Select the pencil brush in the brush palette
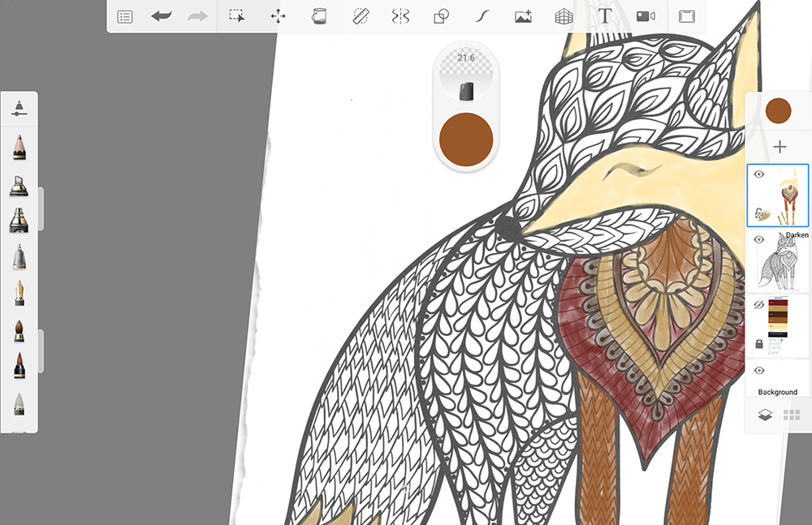This screenshot has height=525, width=812. pyautogui.click(x=19, y=149)
